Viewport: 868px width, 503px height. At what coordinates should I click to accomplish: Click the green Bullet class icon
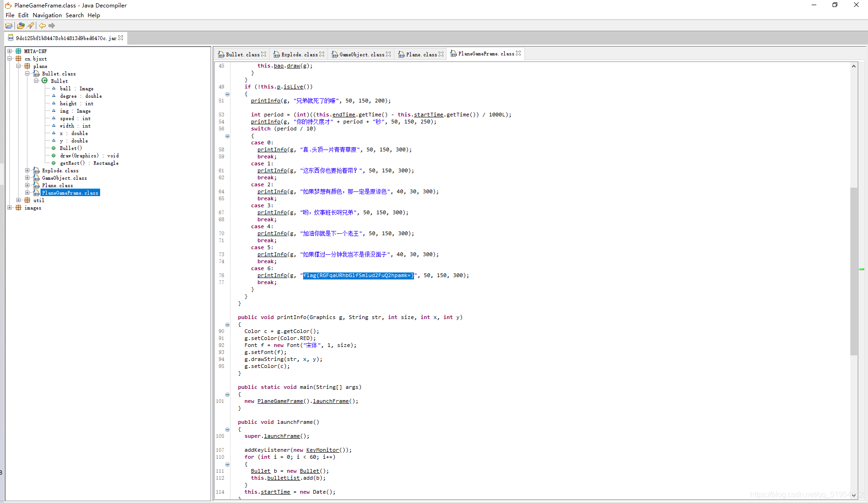point(45,81)
